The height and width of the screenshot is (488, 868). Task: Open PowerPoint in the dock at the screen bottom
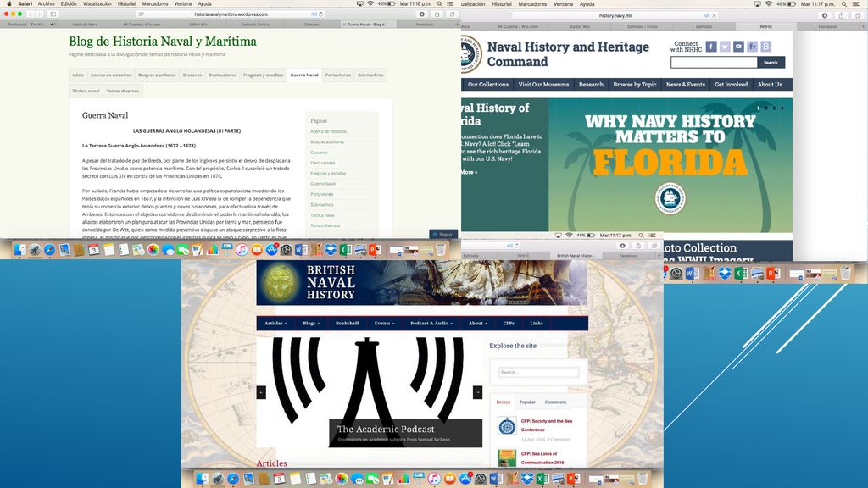(574, 479)
